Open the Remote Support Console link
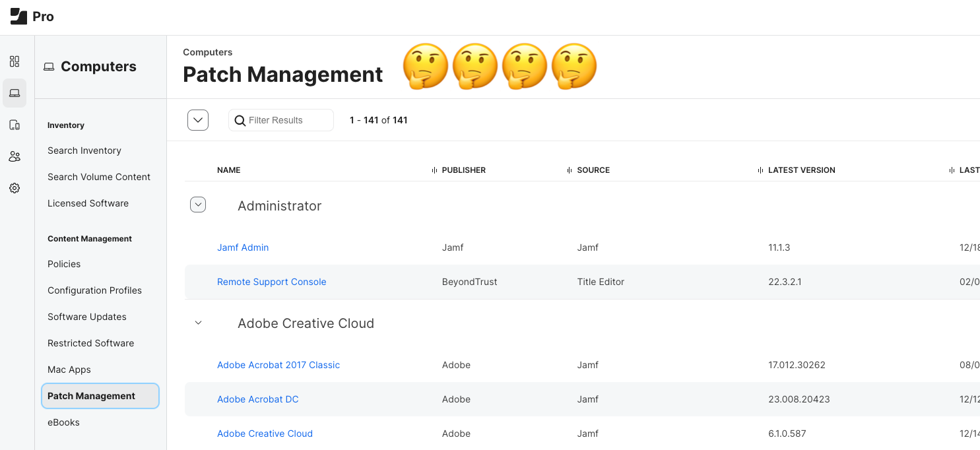The width and height of the screenshot is (980, 450). pos(271,282)
